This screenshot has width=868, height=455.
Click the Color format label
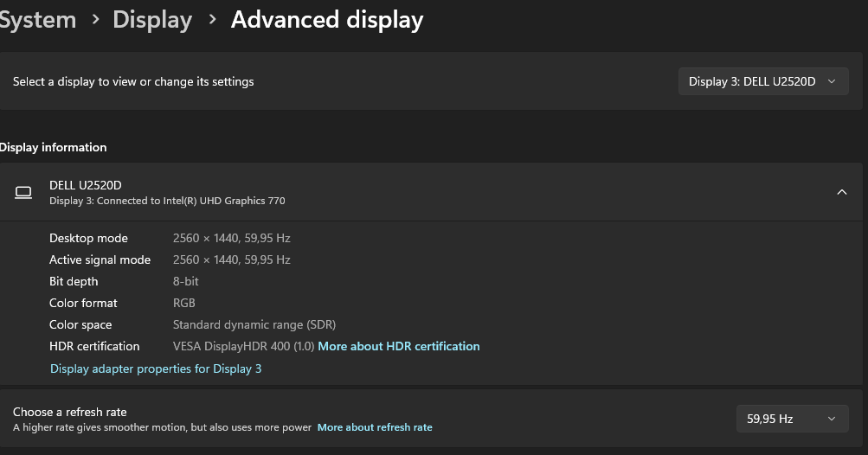[x=83, y=303]
